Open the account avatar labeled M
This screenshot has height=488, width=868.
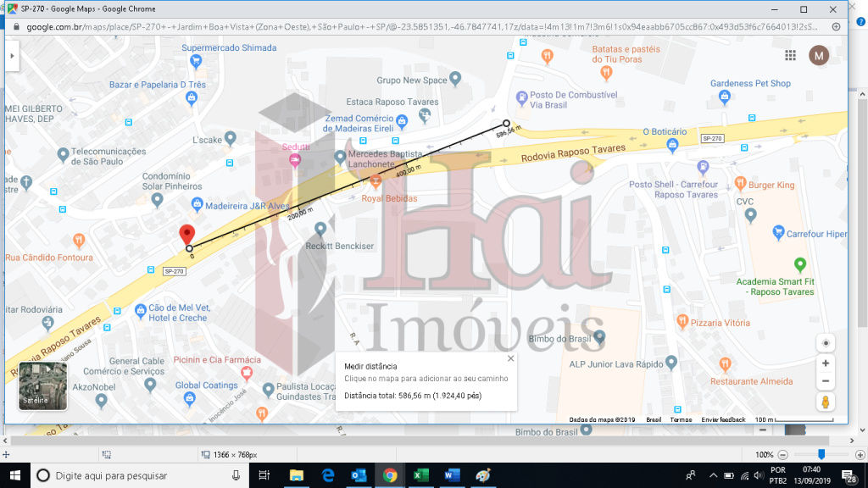(819, 55)
